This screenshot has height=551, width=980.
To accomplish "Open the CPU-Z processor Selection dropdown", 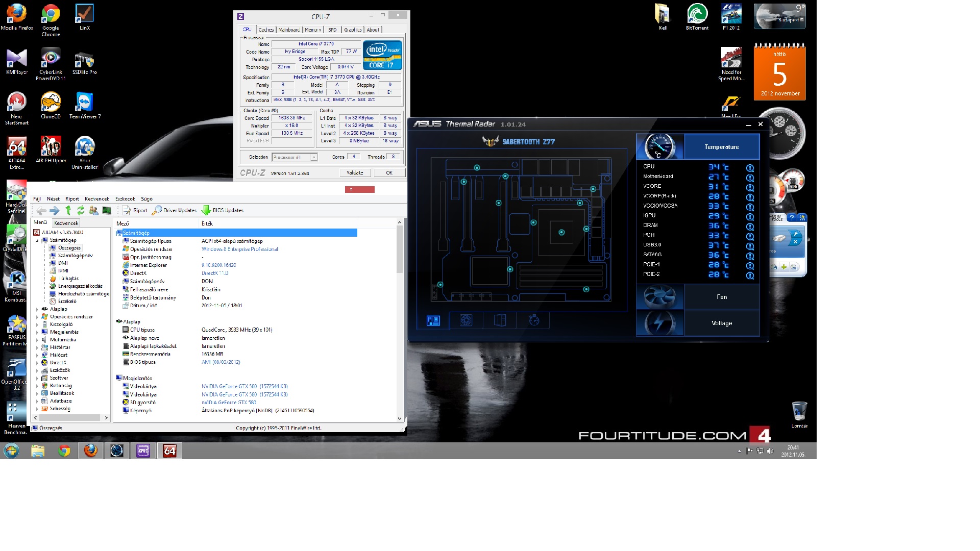I will click(x=295, y=157).
